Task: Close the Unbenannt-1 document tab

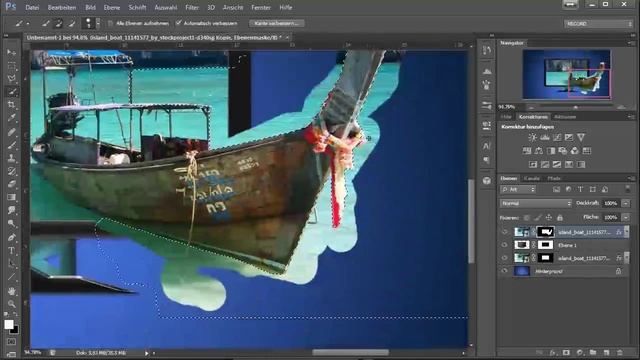Action: coord(287,38)
